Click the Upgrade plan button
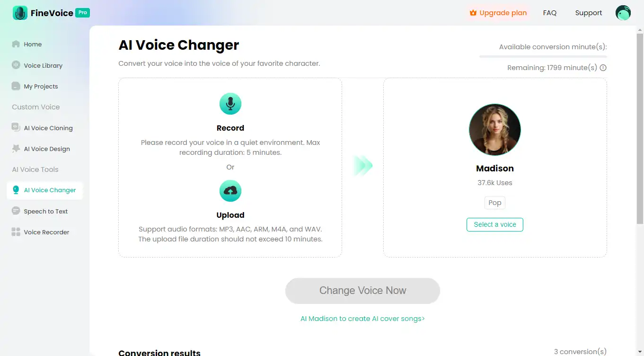 pos(498,13)
